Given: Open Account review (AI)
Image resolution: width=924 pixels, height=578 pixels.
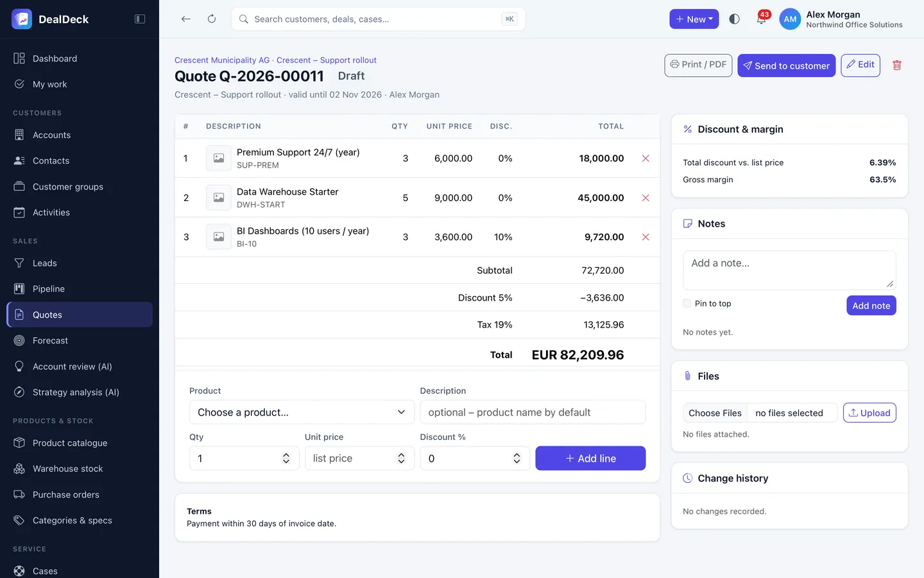Looking at the screenshot, I should coord(80,367).
